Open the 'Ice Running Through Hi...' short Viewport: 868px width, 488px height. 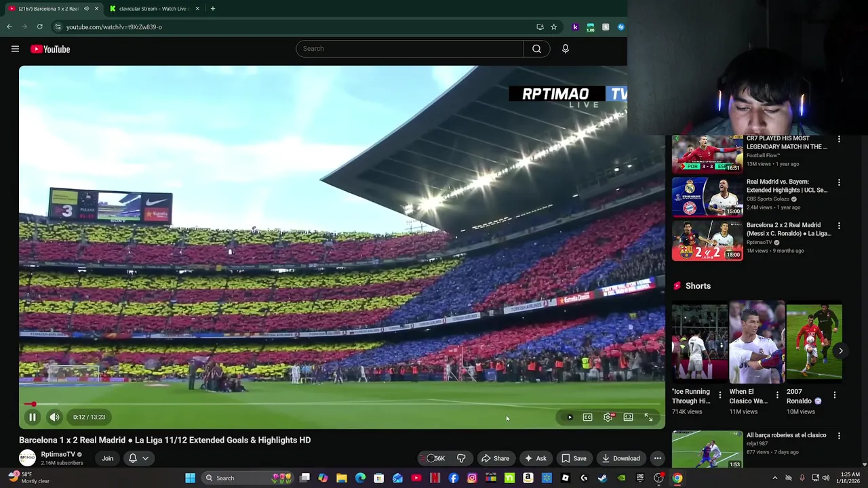pyautogui.click(x=700, y=343)
